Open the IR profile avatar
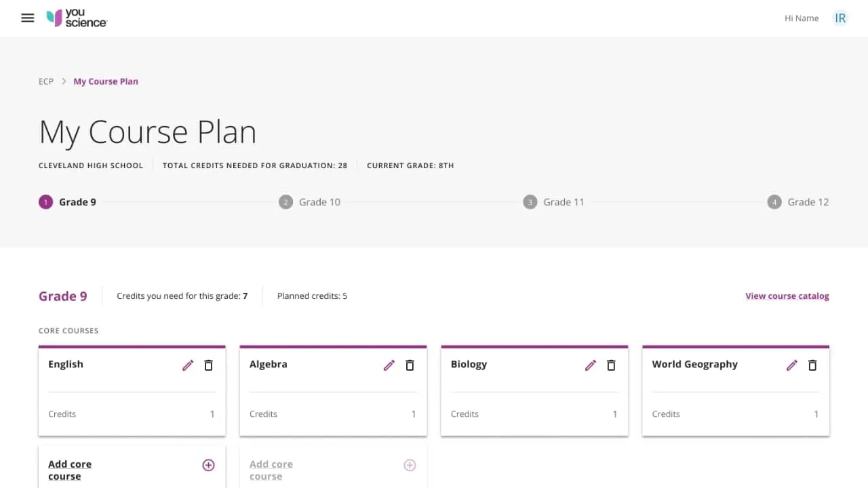Screen dimensions: 868x488 tap(840, 18)
